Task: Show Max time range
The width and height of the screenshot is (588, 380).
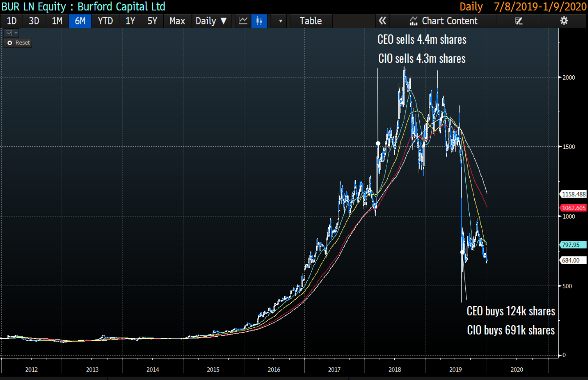Action: coord(177,21)
